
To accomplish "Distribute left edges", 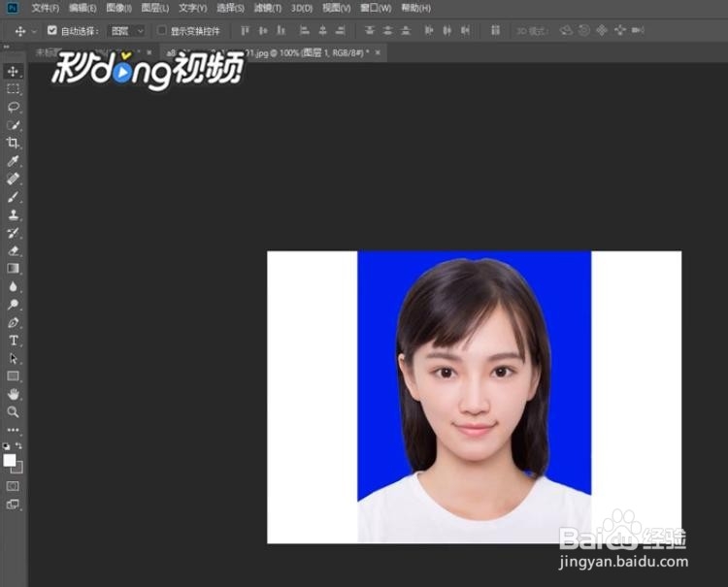I will (x=429, y=31).
